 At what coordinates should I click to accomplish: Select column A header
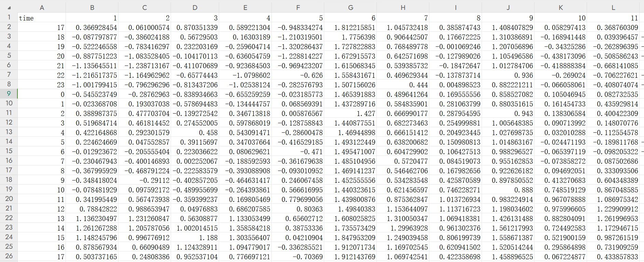42,8
